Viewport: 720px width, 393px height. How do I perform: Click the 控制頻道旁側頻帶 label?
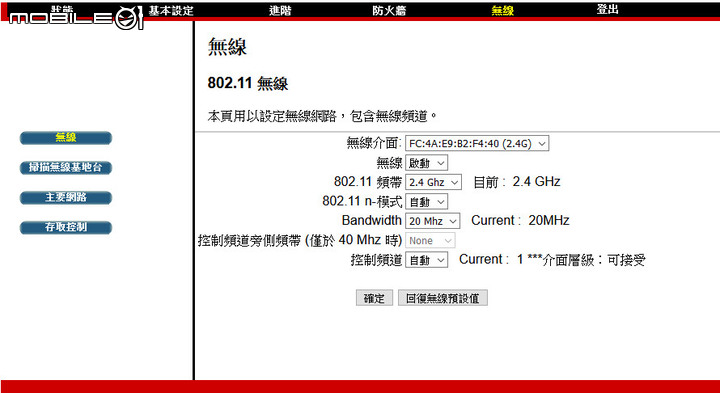point(300,240)
